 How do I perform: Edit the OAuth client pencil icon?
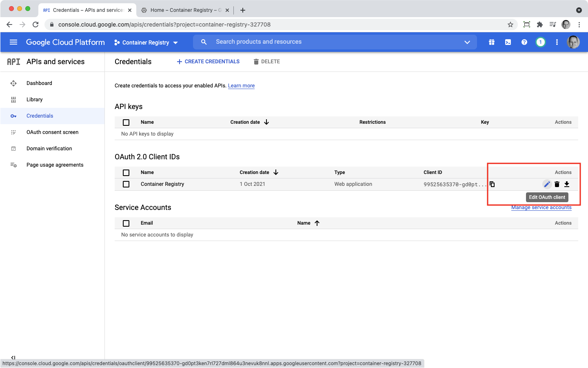(x=547, y=184)
